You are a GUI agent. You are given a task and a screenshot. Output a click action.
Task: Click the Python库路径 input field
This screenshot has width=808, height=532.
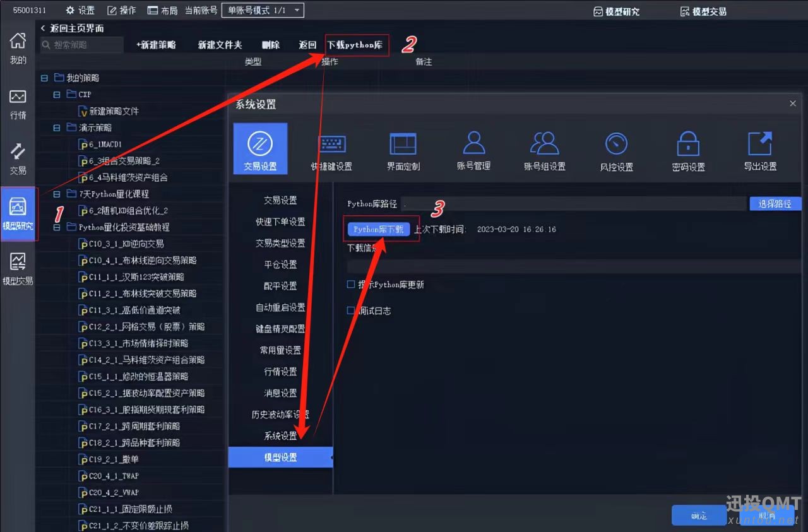573,204
